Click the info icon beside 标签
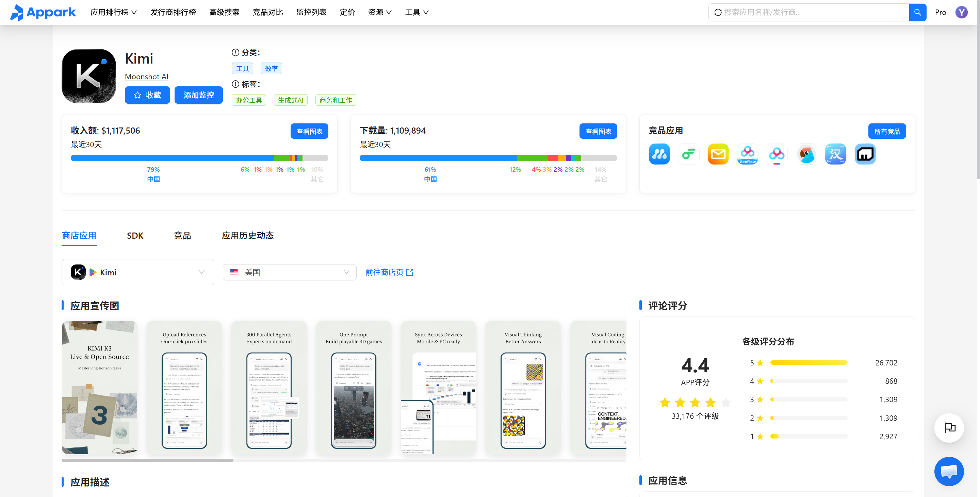Screen dimensions: 980x497 coord(235,84)
